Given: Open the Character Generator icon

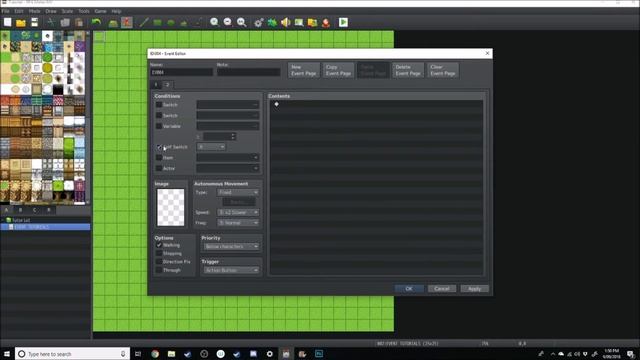Looking at the screenshot, I should coord(326,22).
